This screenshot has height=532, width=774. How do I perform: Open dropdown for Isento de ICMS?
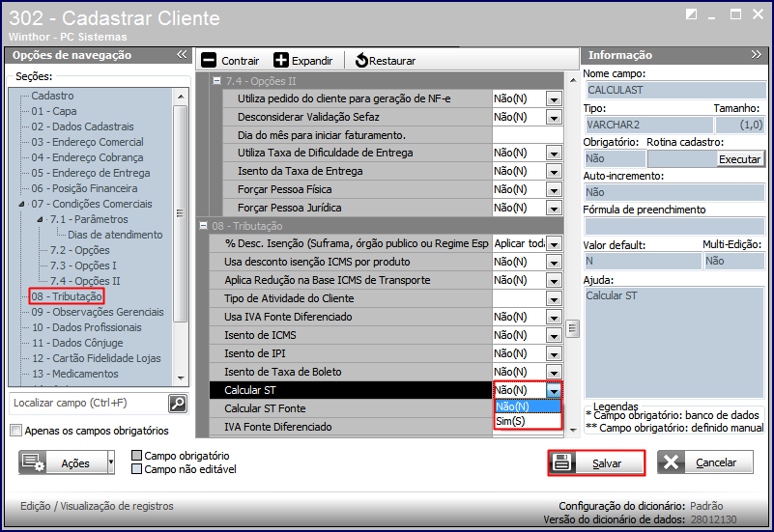(554, 336)
